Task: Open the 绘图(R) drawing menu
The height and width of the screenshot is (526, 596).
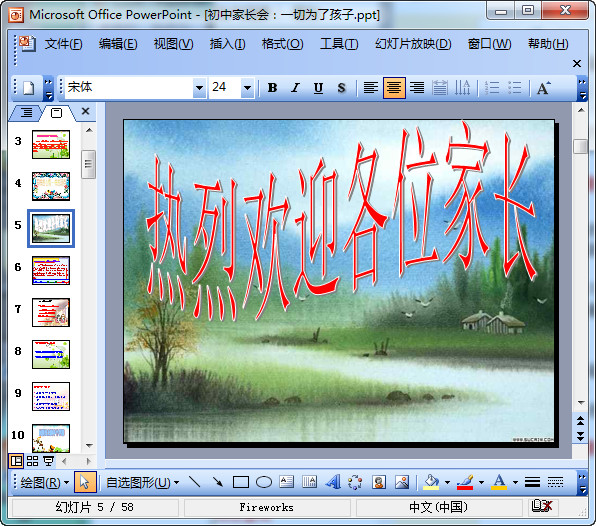Action: coord(44,483)
